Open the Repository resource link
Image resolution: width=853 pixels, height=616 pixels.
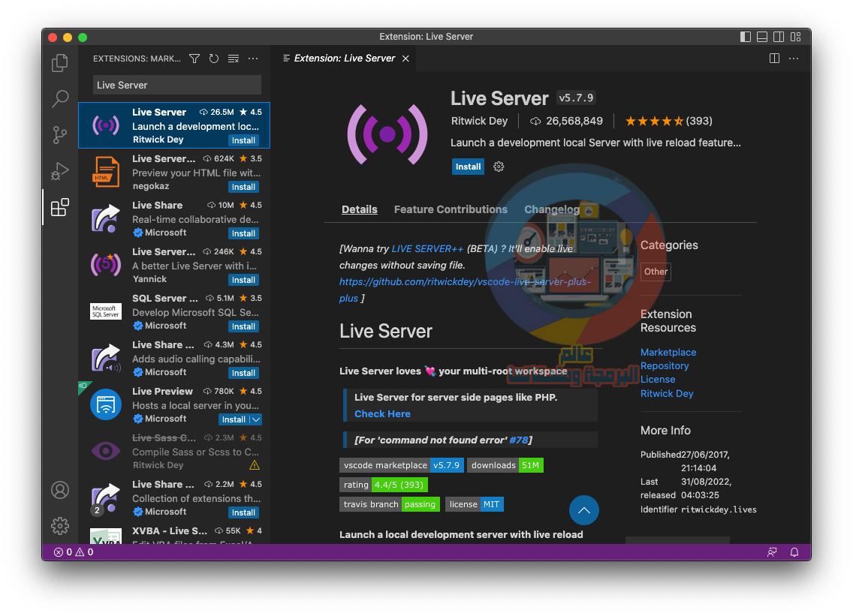pyautogui.click(x=665, y=366)
